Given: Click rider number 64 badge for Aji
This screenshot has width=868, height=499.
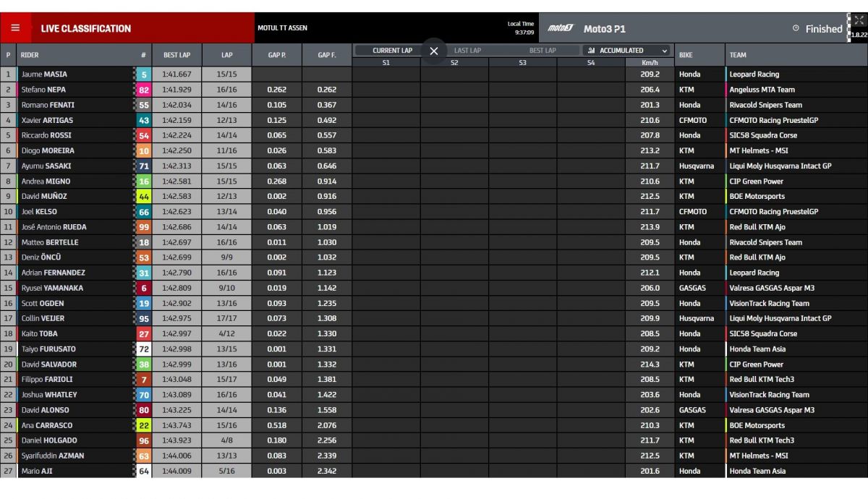Looking at the screenshot, I should [x=144, y=472].
